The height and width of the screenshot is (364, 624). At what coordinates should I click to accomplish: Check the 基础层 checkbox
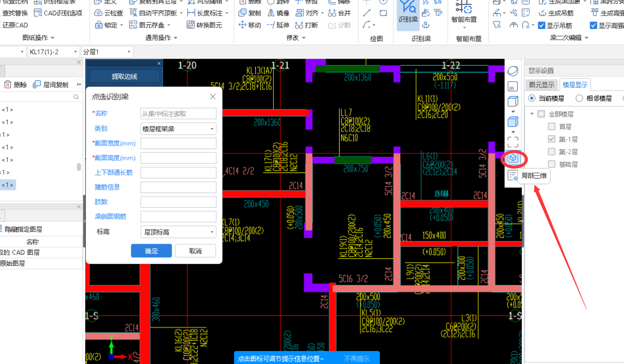[552, 164]
